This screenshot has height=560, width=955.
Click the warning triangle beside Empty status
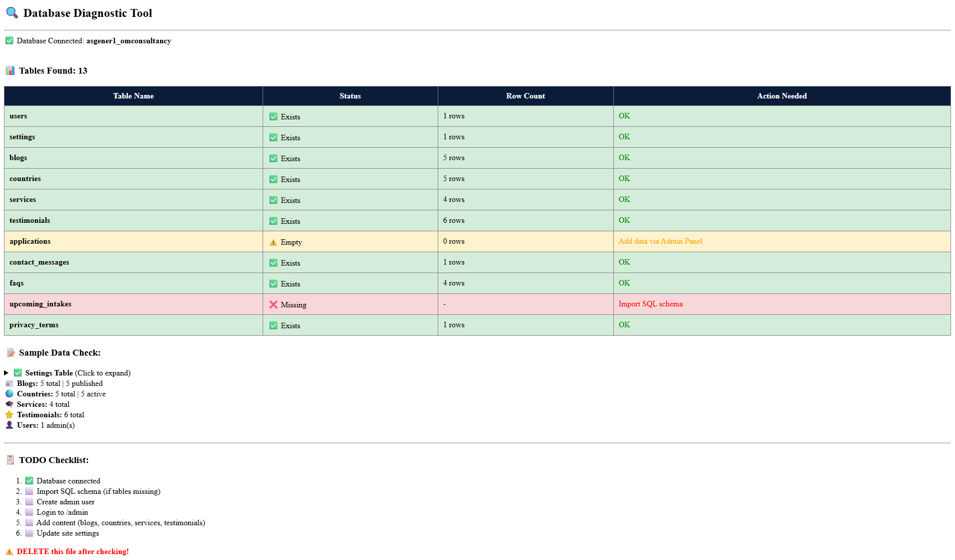point(274,242)
